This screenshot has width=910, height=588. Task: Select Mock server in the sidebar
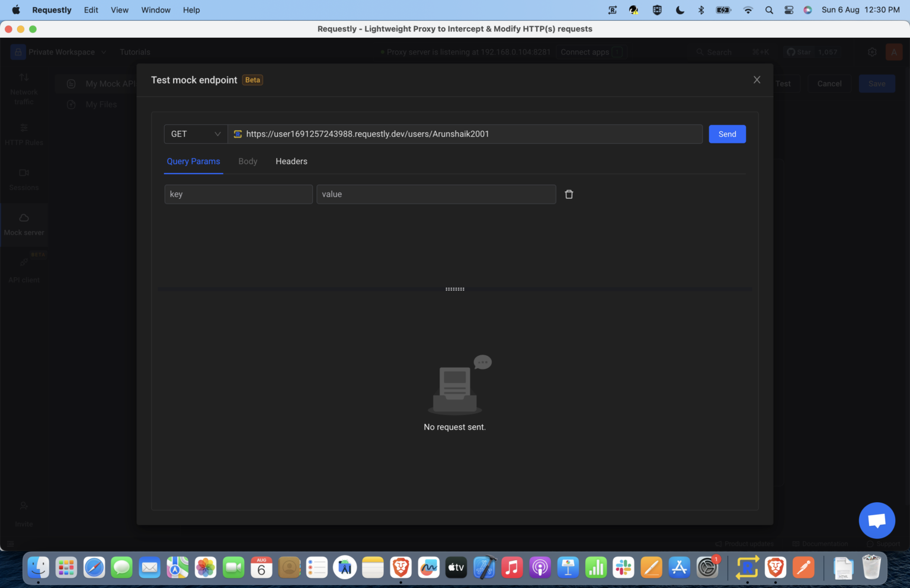24,224
